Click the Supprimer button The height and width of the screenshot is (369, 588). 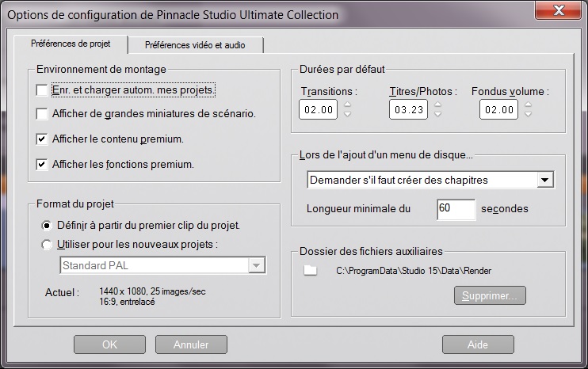pos(490,295)
